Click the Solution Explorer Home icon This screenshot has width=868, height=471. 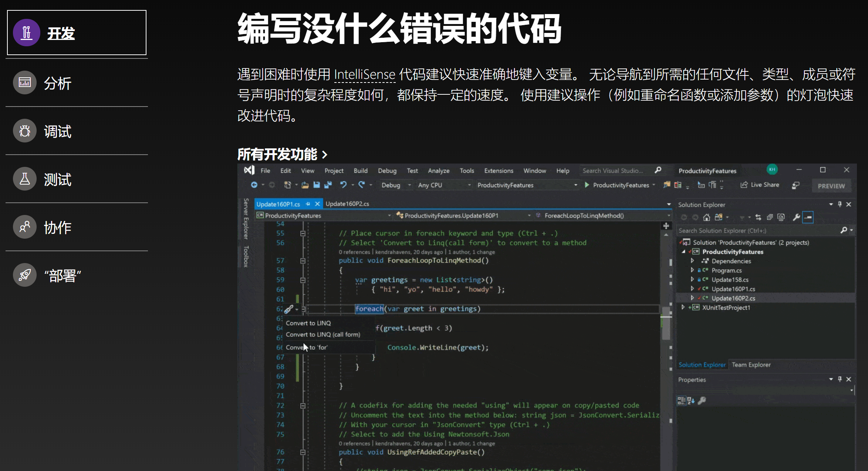tap(706, 218)
